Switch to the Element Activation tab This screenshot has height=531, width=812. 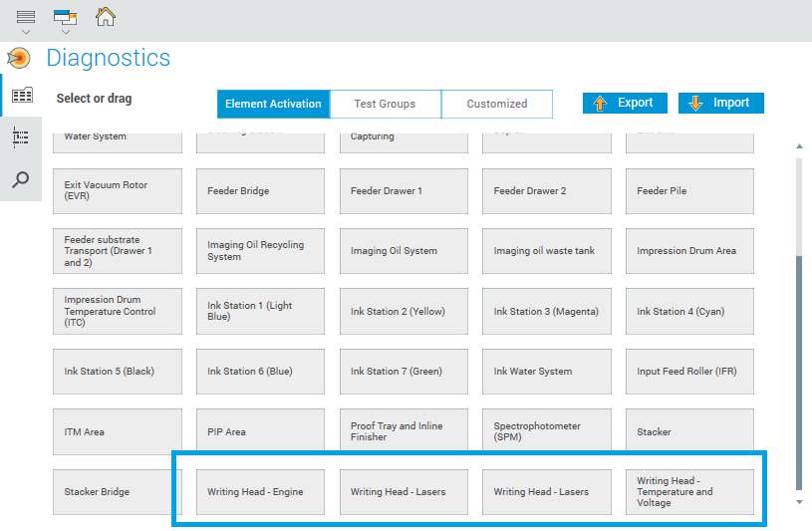pyautogui.click(x=273, y=104)
